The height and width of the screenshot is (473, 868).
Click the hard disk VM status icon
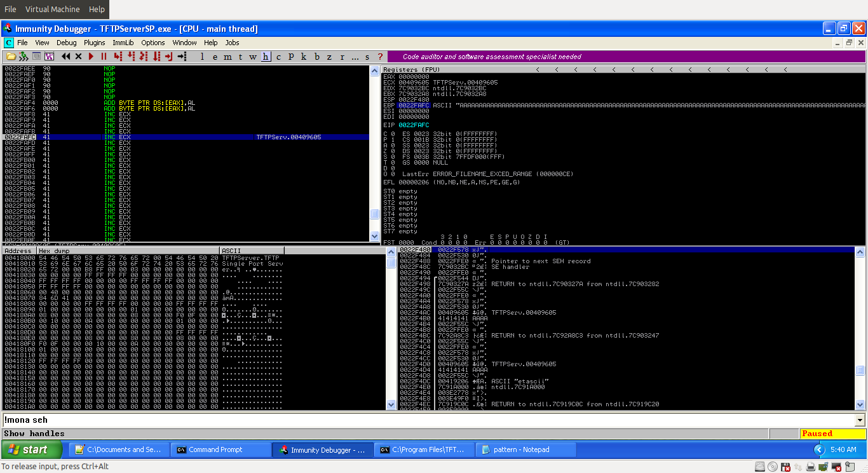pyautogui.click(x=760, y=467)
